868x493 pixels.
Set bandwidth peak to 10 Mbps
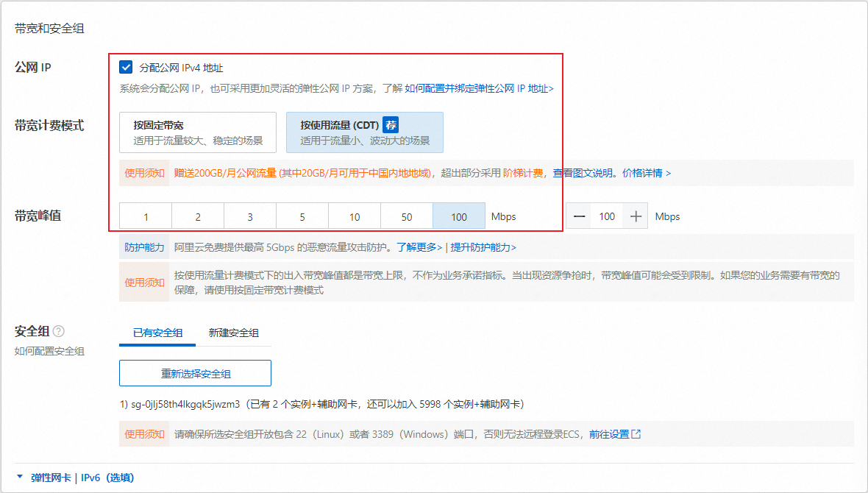coord(355,217)
